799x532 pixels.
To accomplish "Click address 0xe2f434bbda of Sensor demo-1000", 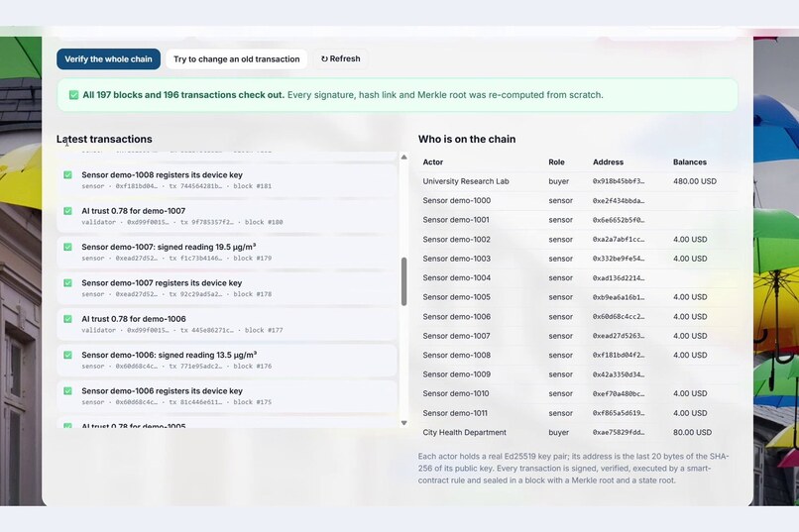I will click(619, 200).
